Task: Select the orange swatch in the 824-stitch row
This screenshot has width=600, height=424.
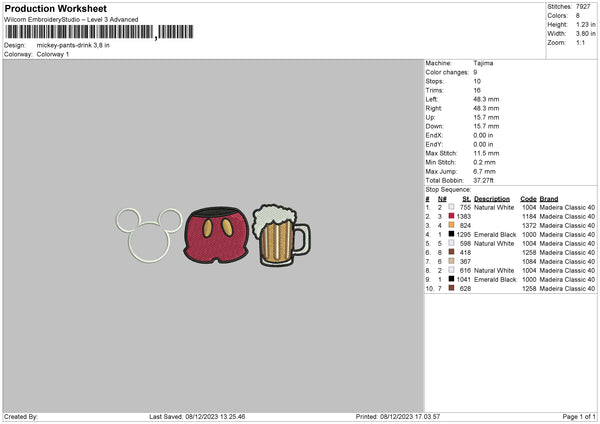Action: click(451, 225)
